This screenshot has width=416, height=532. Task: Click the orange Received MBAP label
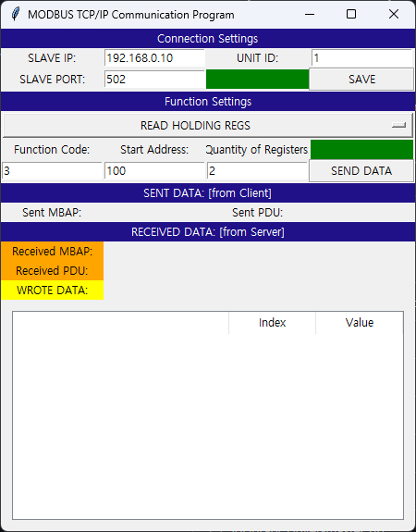52,252
